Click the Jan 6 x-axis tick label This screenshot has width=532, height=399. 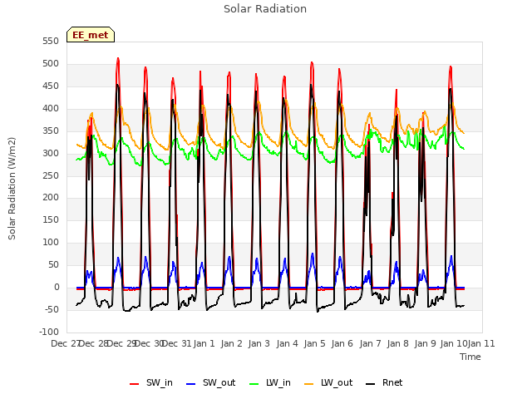coord(342,343)
